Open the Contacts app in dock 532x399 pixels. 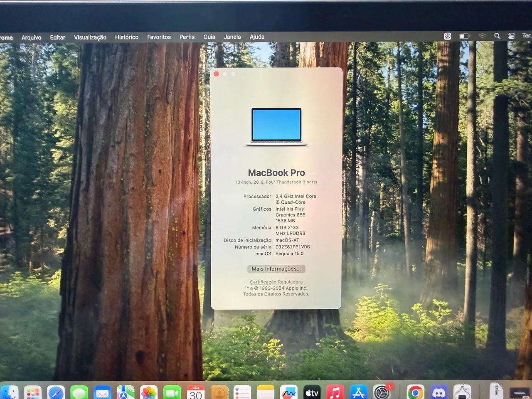coord(219,392)
